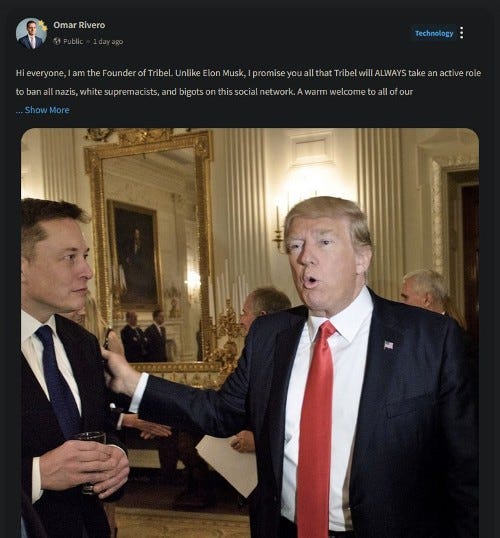
Task: Click the globe visibility icon beside Public
Action: point(57,41)
